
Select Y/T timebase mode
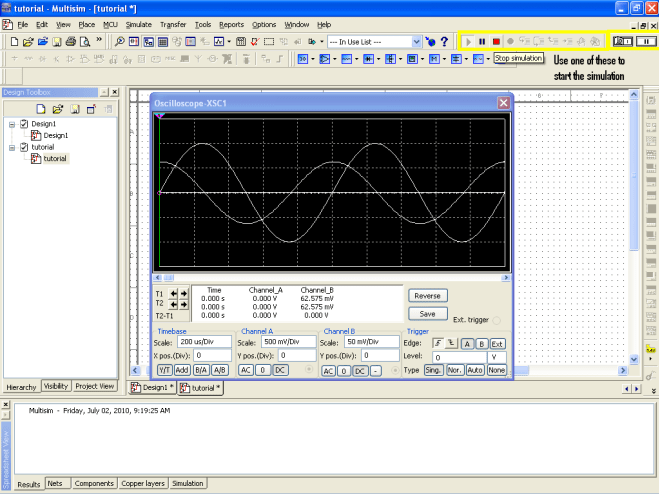click(x=164, y=370)
